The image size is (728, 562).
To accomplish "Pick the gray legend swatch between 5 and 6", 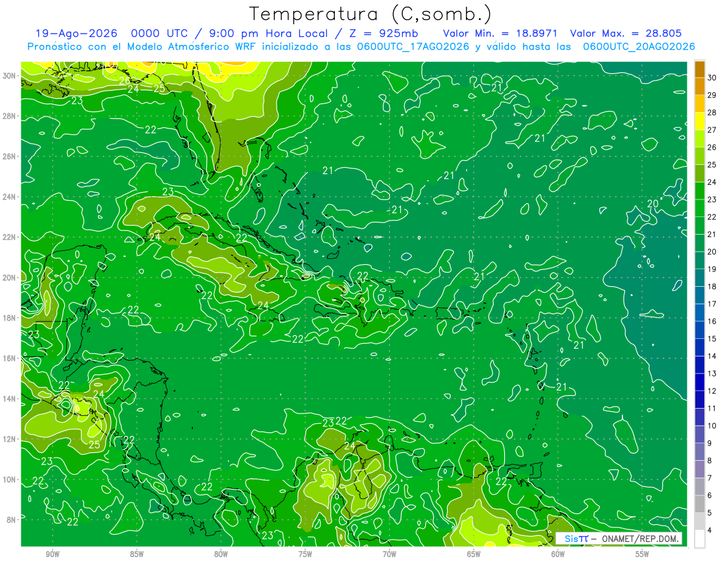I will point(699,504).
